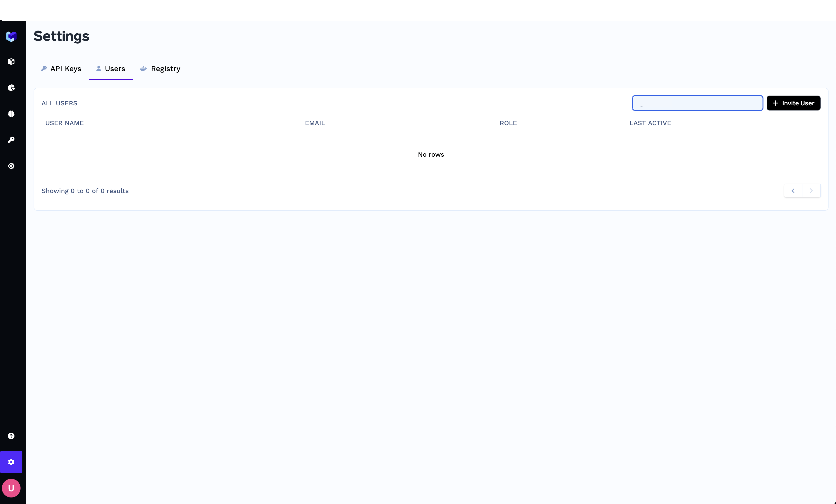Viewport: 836px width, 504px height.
Task: Switch to the Registry tab
Action: coord(160,69)
